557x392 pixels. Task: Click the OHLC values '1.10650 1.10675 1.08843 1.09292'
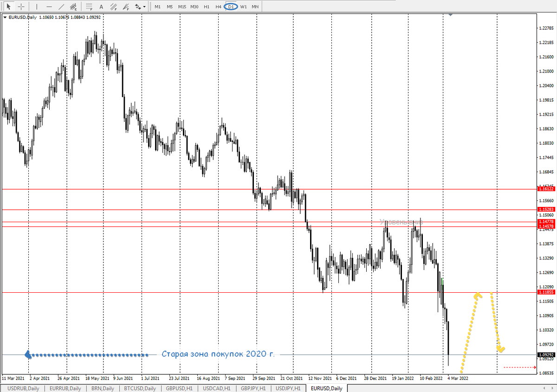71,17
